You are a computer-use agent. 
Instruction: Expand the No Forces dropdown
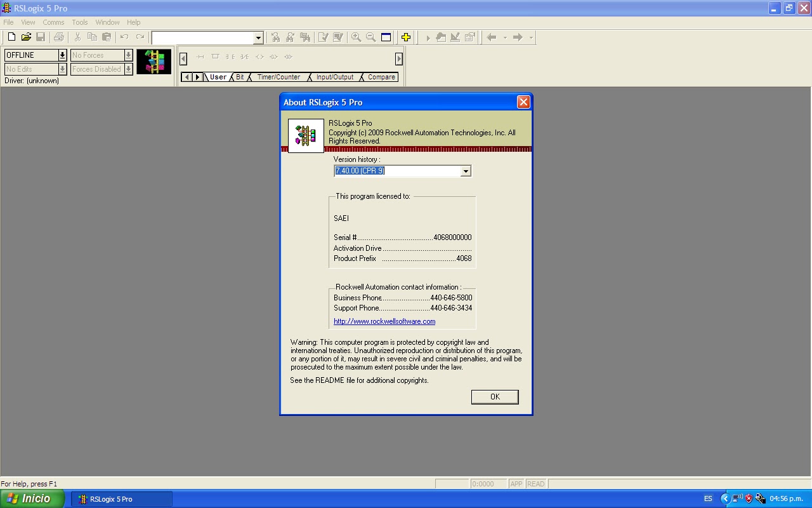(x=128, y=55)
